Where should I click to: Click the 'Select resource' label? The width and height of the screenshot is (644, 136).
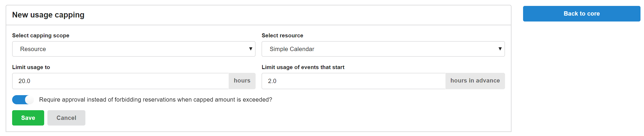point(282,35)
